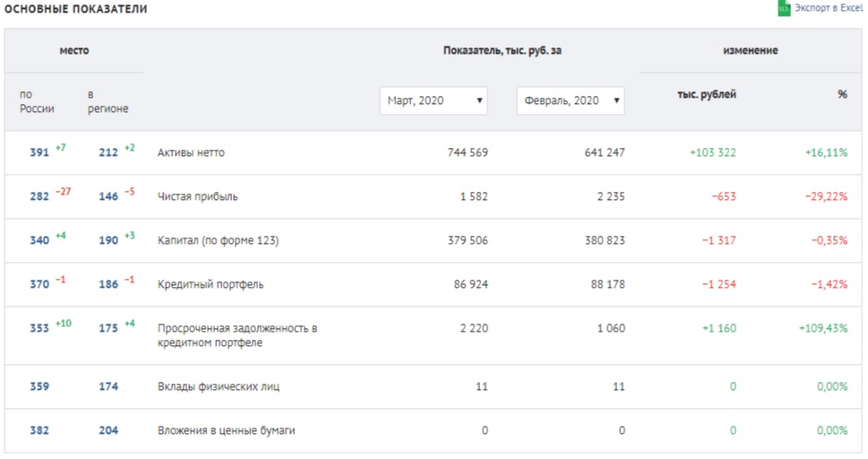Click the 'тыс. рублей' column header
The width and height of the screenshot is (868, 459).
(x=707, y=94)
